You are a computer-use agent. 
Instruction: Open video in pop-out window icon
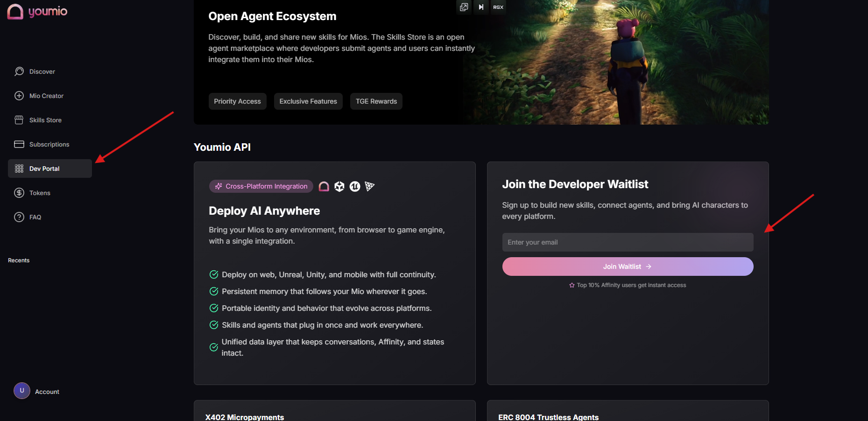(x=464, y=7)
